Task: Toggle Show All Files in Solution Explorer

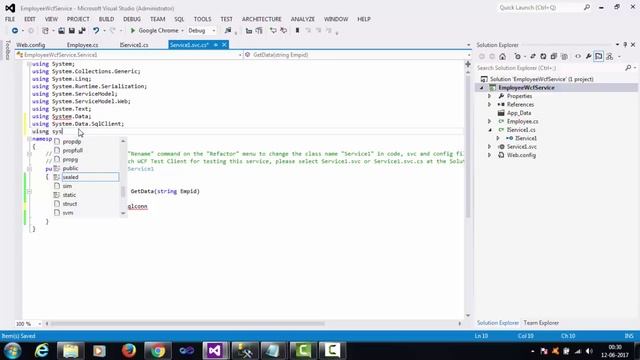Action: coord(564,57)
